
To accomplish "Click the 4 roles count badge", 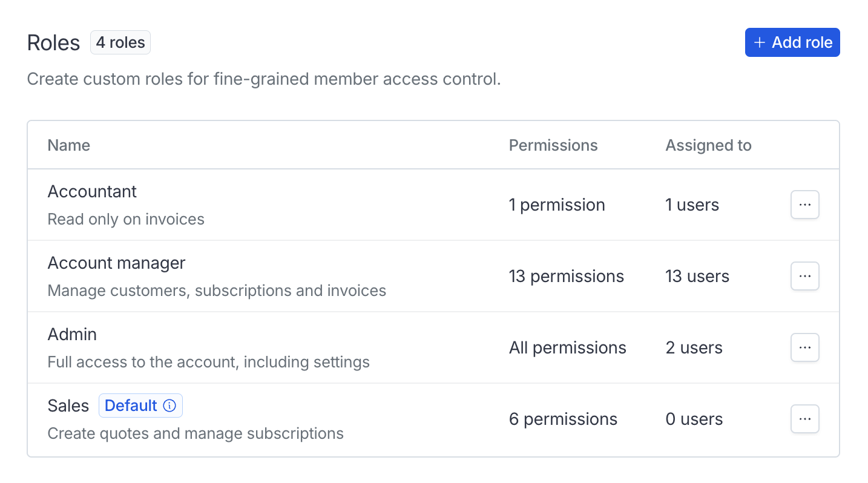I will 120,43.
